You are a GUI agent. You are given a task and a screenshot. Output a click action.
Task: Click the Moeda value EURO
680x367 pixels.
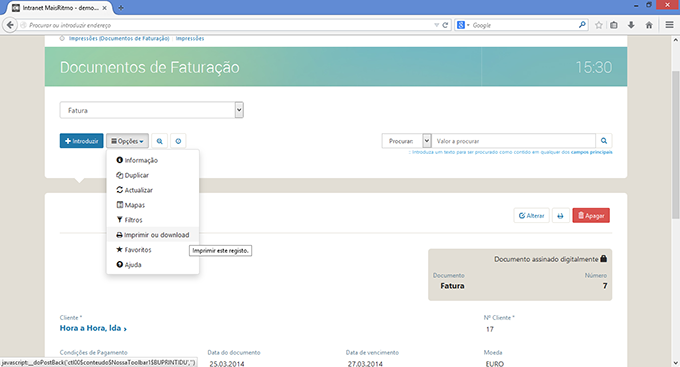(495, 364)
